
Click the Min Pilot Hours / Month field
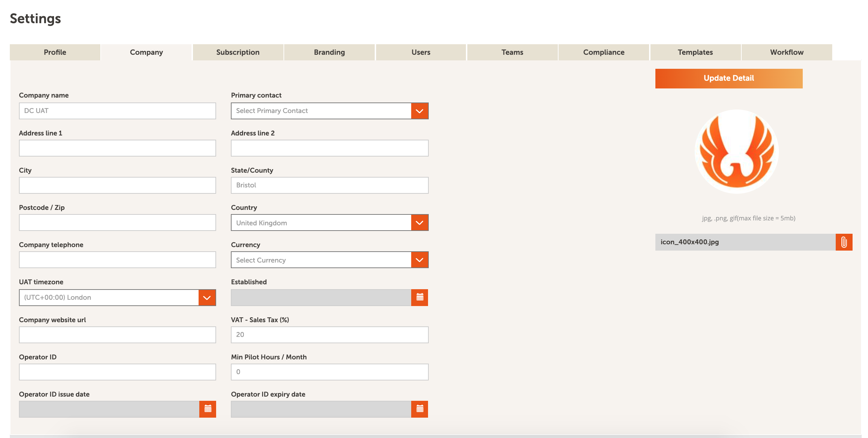[x=329, y=372]
